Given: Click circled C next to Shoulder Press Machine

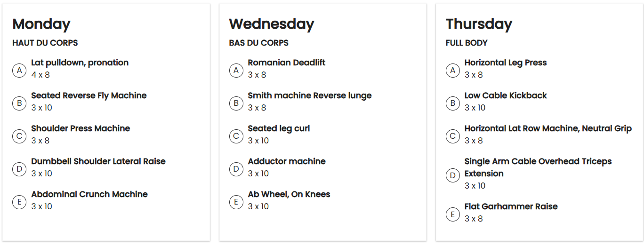Looking at the screenshot, I should [19, 136].
